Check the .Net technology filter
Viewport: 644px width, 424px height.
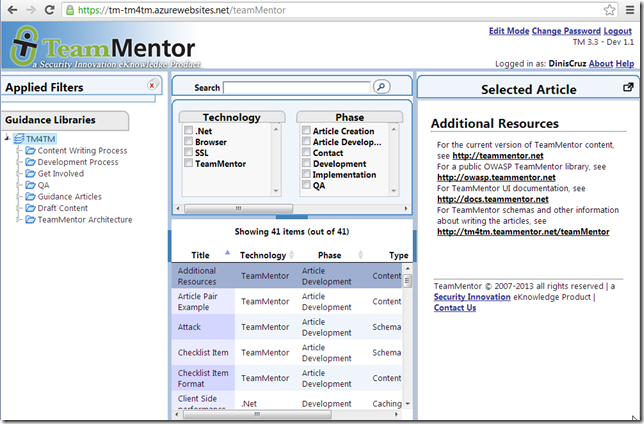188,131
